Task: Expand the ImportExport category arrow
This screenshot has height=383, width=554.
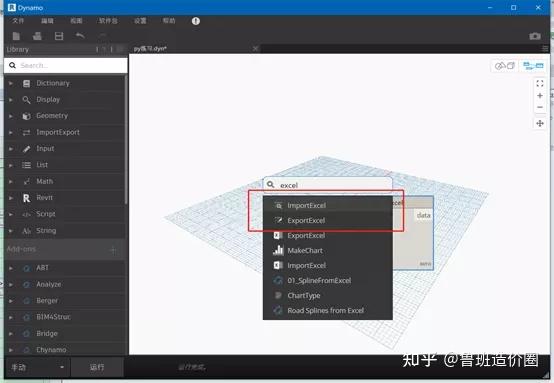Action: coord(11,132)
